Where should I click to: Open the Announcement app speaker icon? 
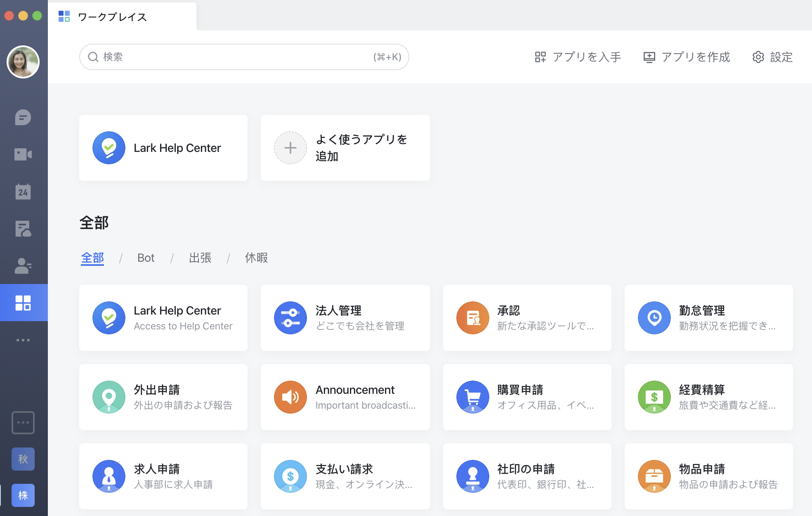click(290, 397)
